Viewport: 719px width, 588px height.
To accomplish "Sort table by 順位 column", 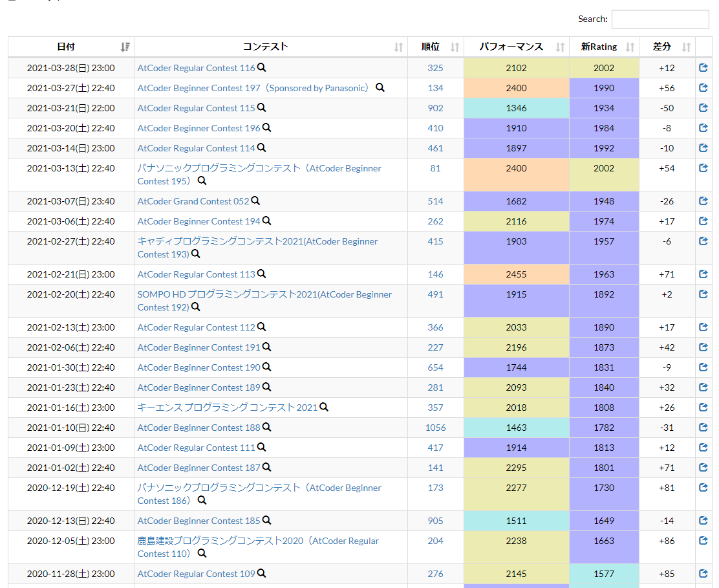I will point(436,47).
